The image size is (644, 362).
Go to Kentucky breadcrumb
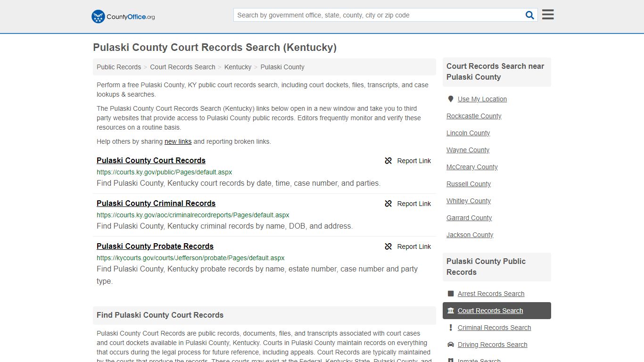[238, 67]
